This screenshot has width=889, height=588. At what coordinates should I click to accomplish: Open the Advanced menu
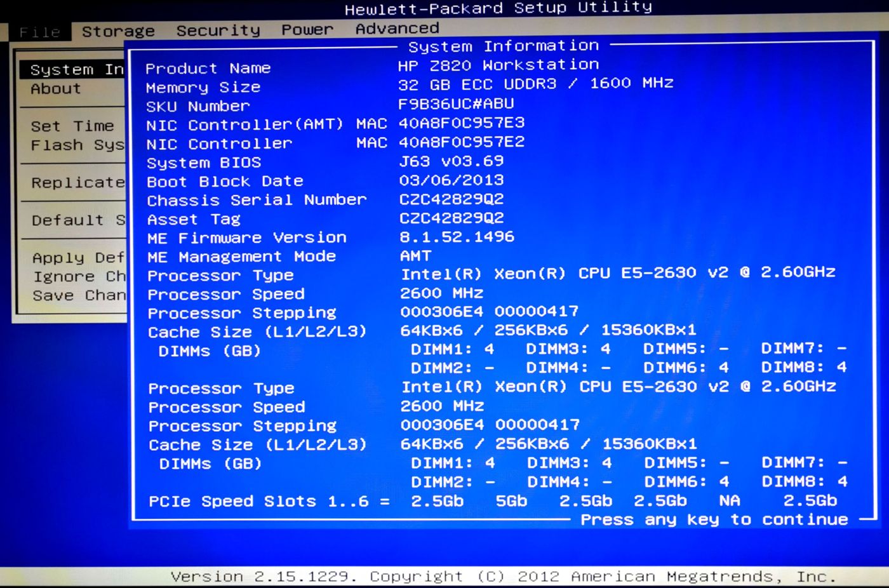[398, 28]
